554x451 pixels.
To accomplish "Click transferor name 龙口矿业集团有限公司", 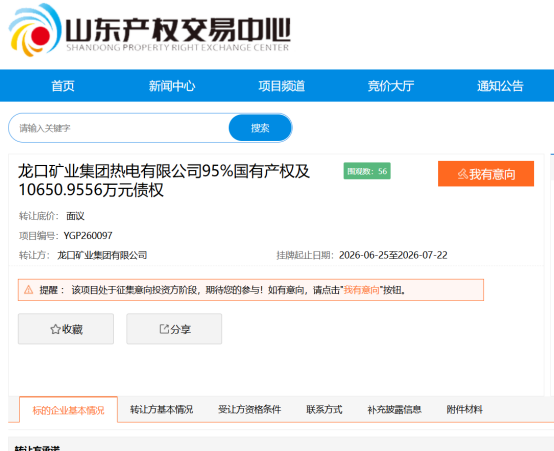I will coord(102,255).
